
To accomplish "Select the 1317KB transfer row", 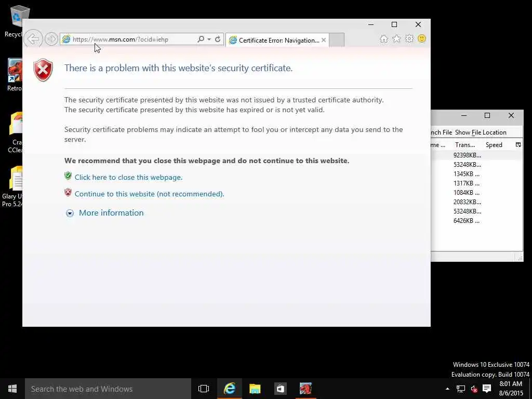I will pos(477,183).
